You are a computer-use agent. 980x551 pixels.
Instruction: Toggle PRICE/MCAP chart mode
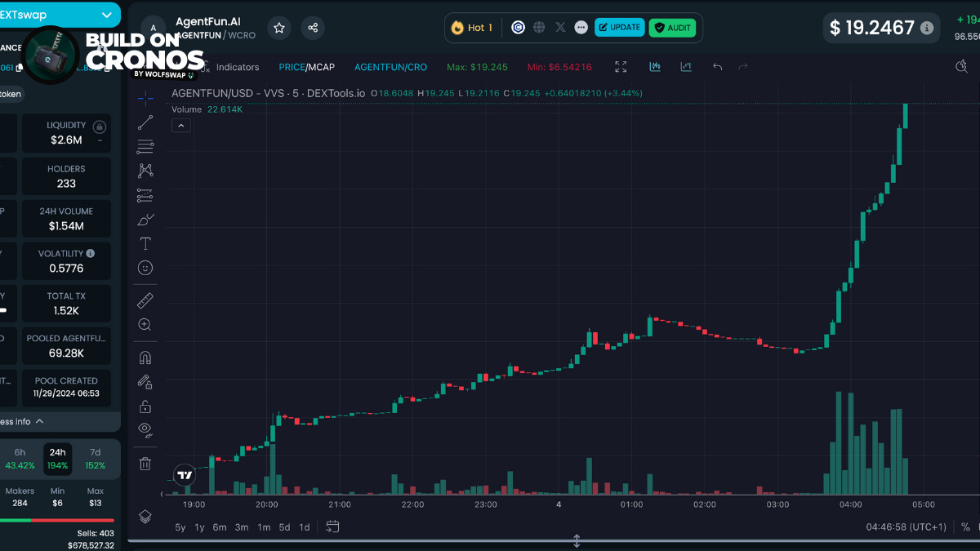[306, 67]
